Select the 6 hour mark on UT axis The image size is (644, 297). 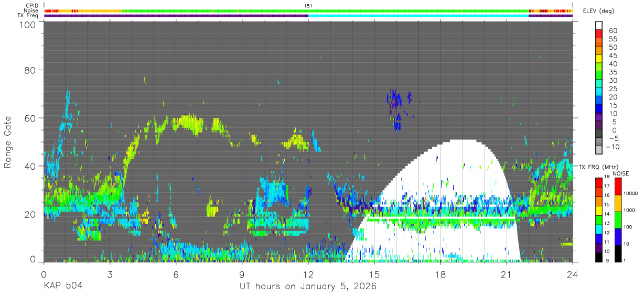176,274
